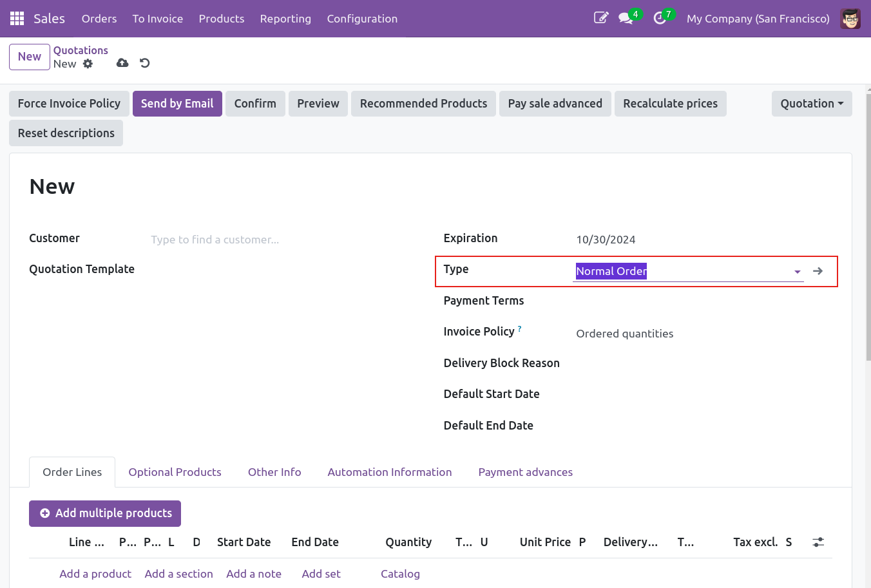The image size is (871, 588).
Task: Click the New record button
Action: click(30, 57)
